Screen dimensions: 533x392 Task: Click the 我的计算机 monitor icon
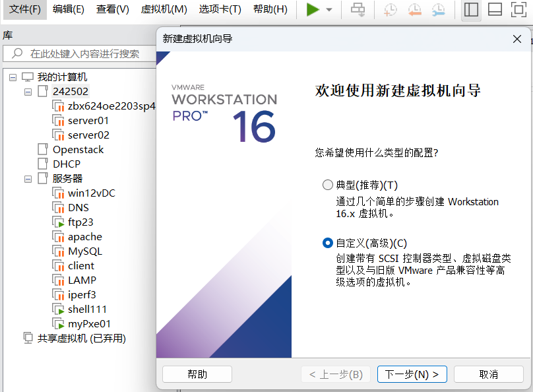(x=28, y=77)
